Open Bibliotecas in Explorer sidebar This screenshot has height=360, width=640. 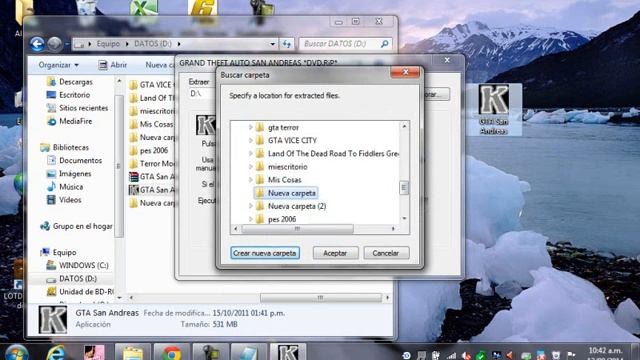[64, 147]
